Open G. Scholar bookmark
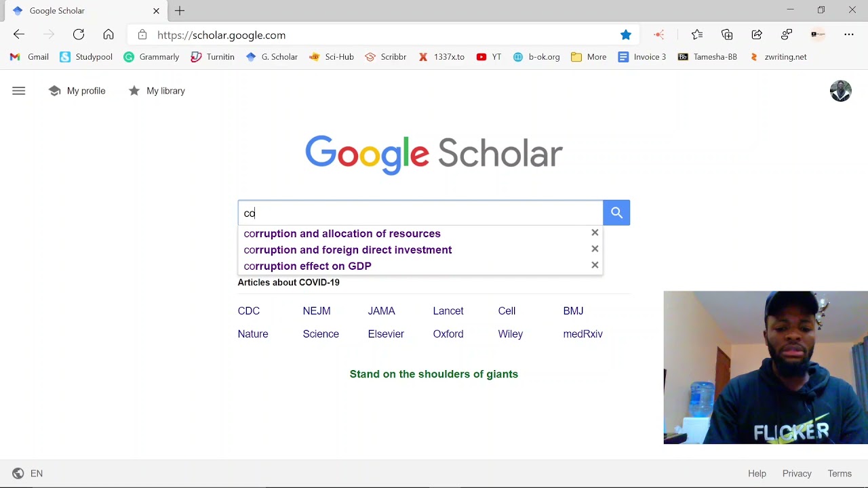Image resolution: width=868 pixels, height=488 pixels. click(271, 57)
